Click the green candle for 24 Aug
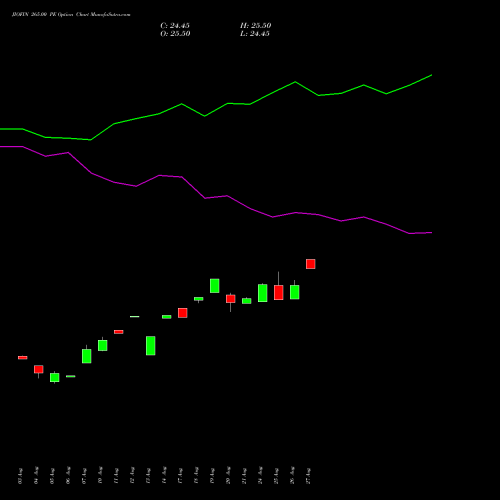The height and width of the screenshot is (500, 500). (x=263, y=293)
